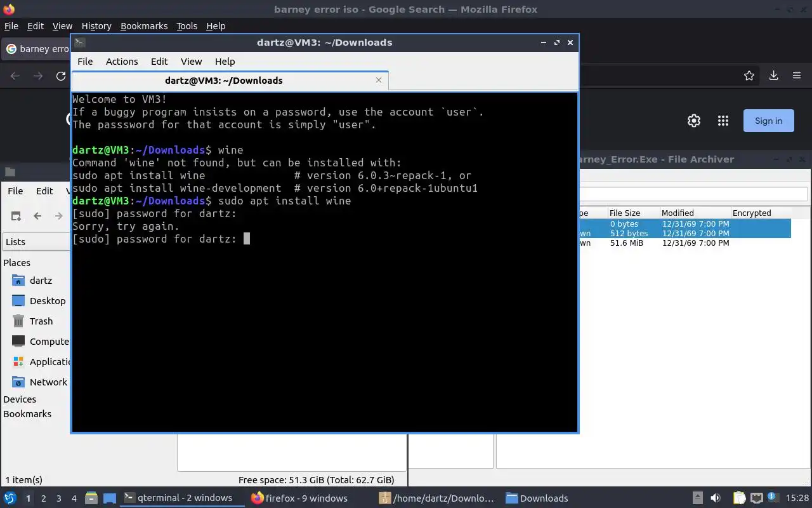812x508 pixels.
Task: Switch to virtual desktop 3
Action: coord(58,498)
